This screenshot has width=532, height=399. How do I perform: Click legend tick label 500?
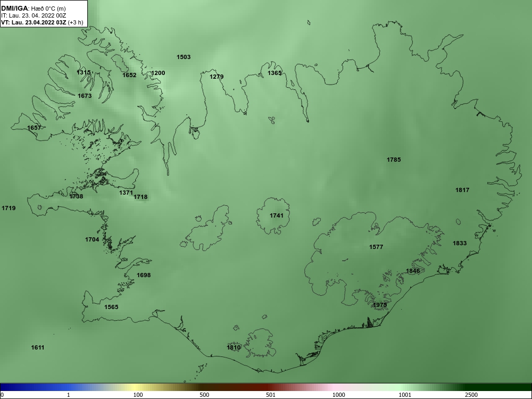205,395
